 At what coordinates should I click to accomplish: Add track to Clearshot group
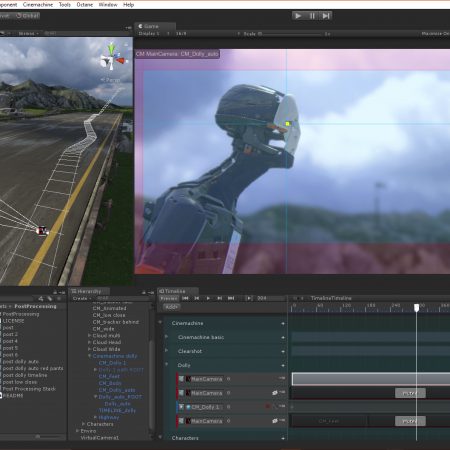click(x=283, y=351)
